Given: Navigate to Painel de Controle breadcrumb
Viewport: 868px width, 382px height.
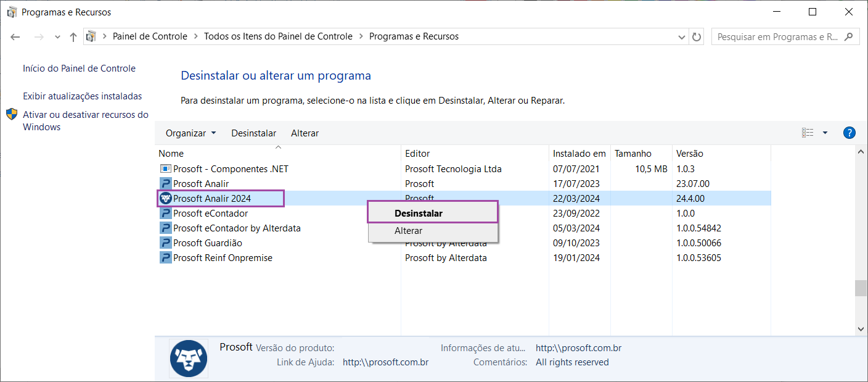Looking at the screenshot, I should 150,36.
